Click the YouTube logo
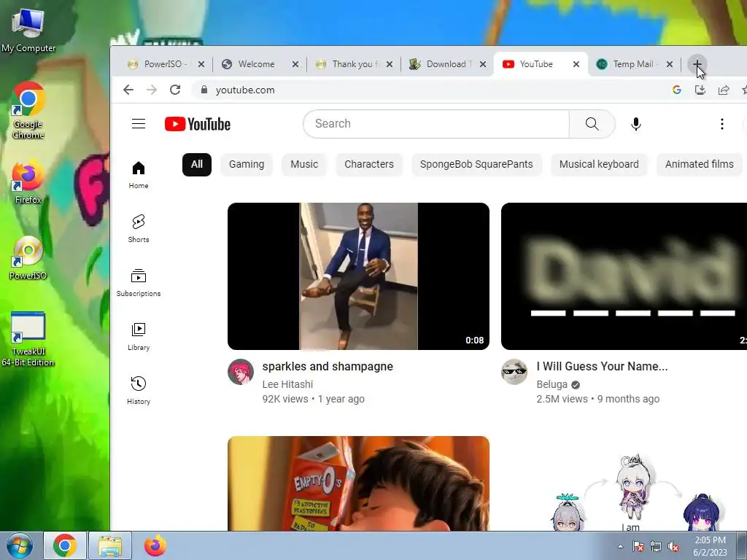 tap(197, 124)
